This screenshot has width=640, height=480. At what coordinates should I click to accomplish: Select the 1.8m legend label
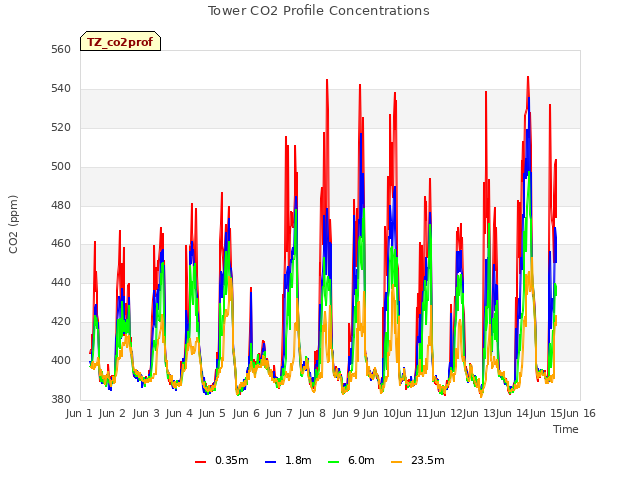pos(298,460)
